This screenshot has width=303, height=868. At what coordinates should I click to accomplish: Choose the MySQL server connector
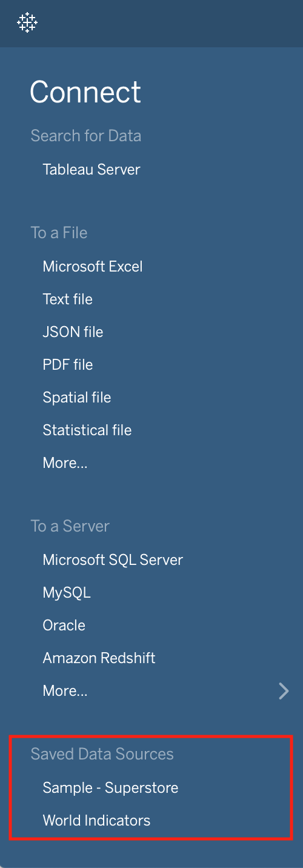67,593
